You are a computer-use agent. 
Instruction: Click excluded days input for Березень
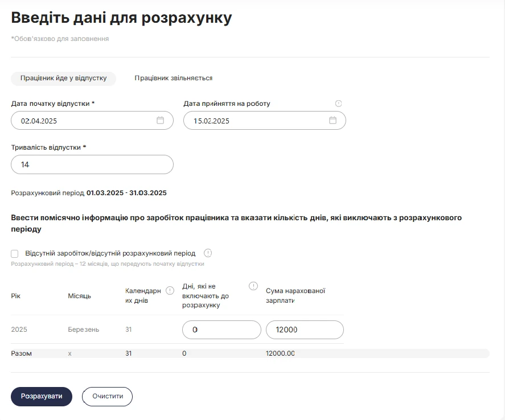pos(221,330)
